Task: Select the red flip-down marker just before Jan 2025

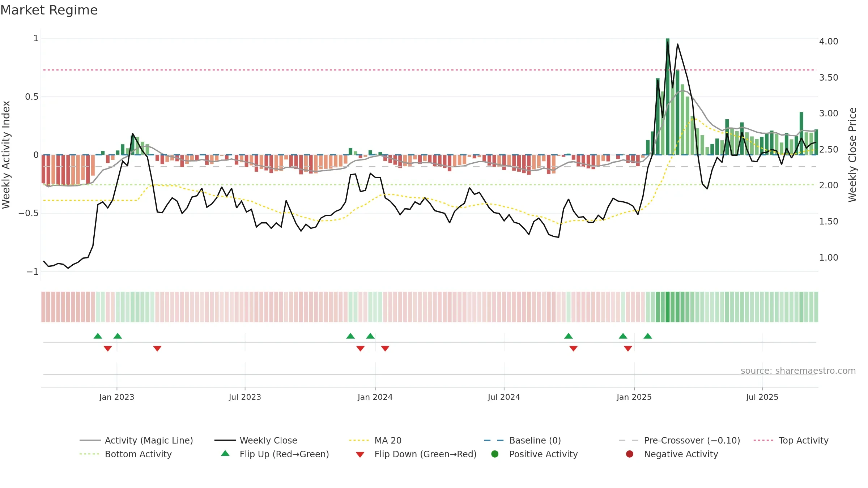Action: [x=628, y=348]
